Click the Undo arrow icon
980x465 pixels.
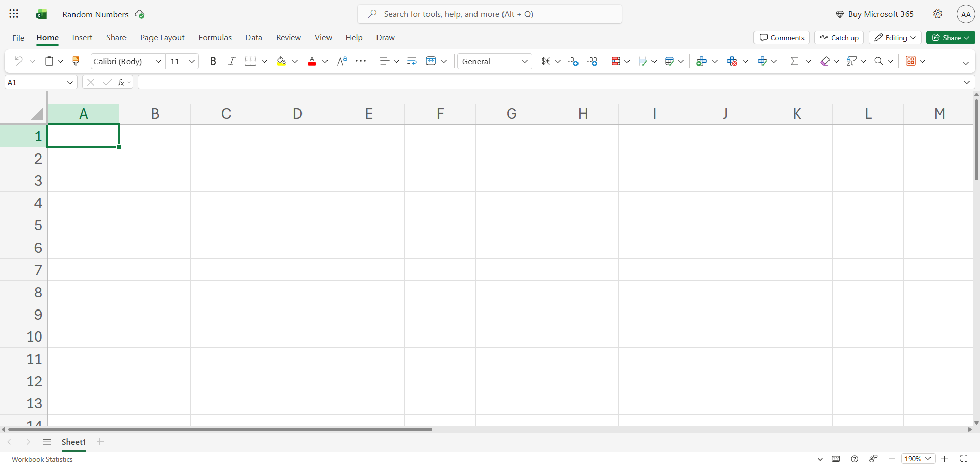pyautogui.click(x=18, y=61)
